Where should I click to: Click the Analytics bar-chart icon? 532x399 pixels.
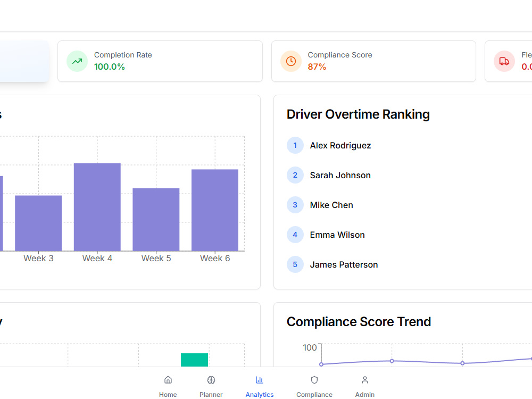260,380
